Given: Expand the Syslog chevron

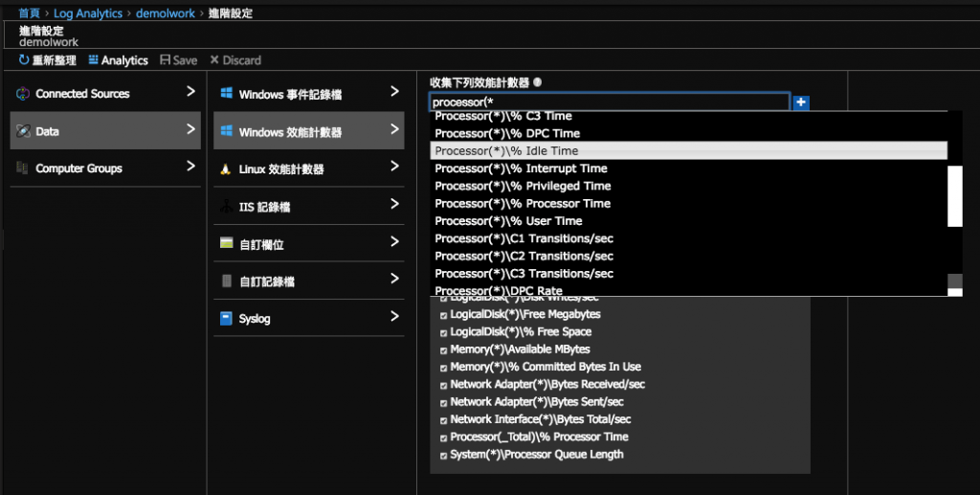Looking at the screenshot, I should point(394,316).
